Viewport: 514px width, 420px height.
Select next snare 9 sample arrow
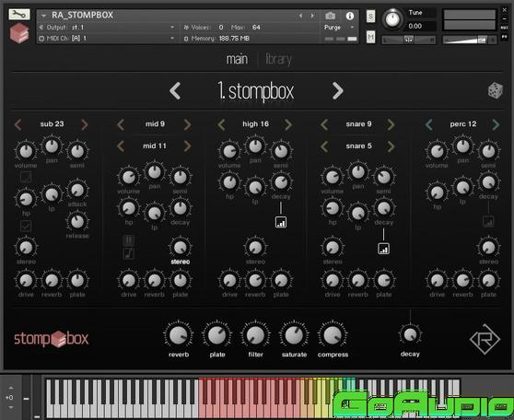tap(391, 124)
